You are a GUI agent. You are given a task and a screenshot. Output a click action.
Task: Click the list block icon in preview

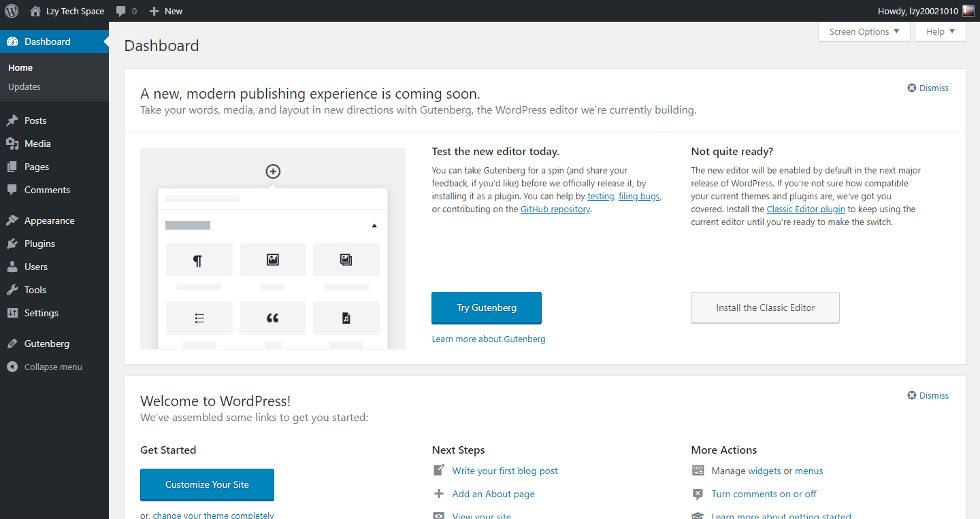click(x=199, y=318)
